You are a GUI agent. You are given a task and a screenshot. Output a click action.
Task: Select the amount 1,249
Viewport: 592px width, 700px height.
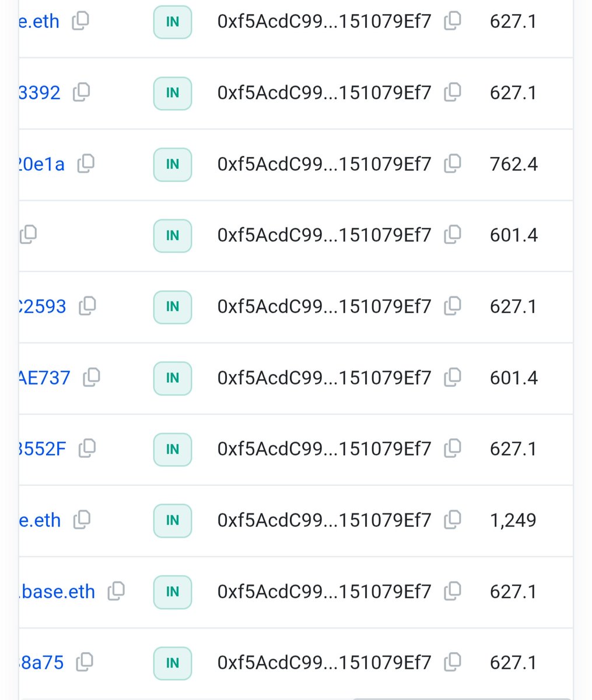click(513, 520)
